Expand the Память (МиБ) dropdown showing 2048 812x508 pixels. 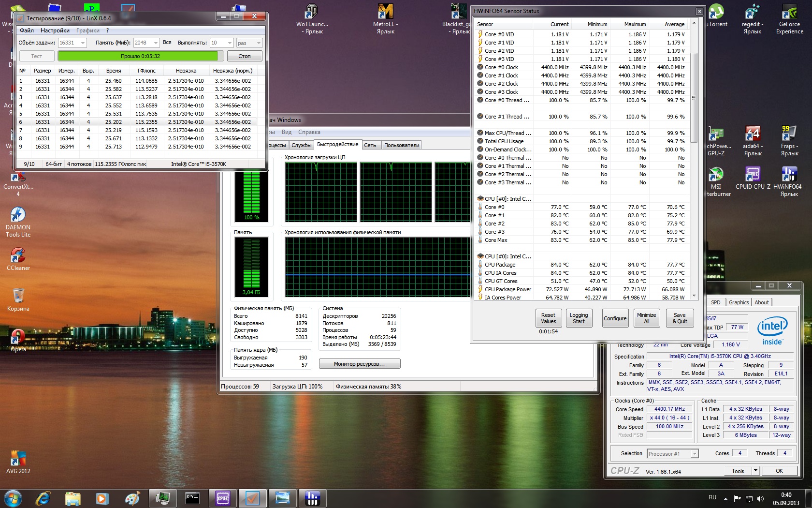coord(156,43)
